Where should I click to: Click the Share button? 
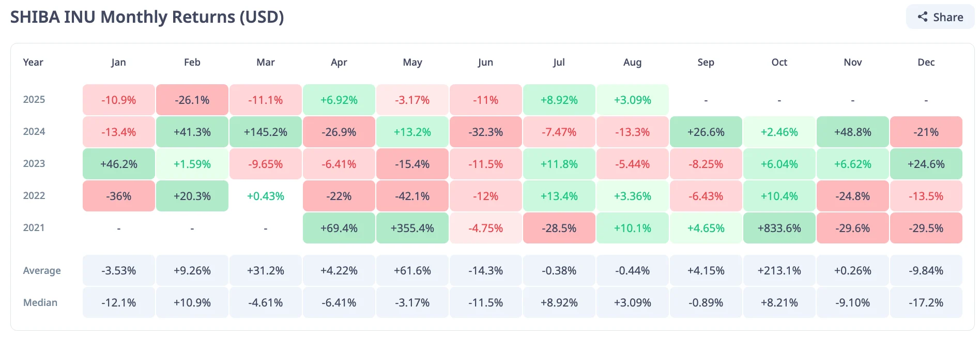point(940,17)
